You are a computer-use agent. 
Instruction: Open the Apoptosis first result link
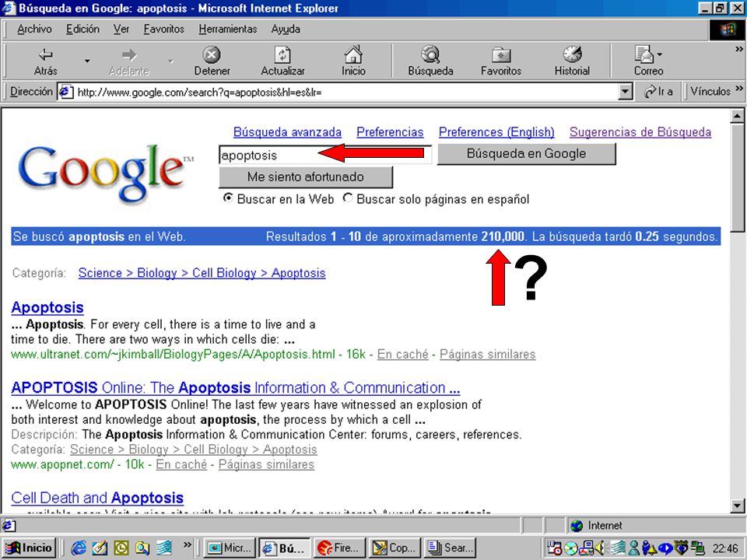tap(47, 308)
